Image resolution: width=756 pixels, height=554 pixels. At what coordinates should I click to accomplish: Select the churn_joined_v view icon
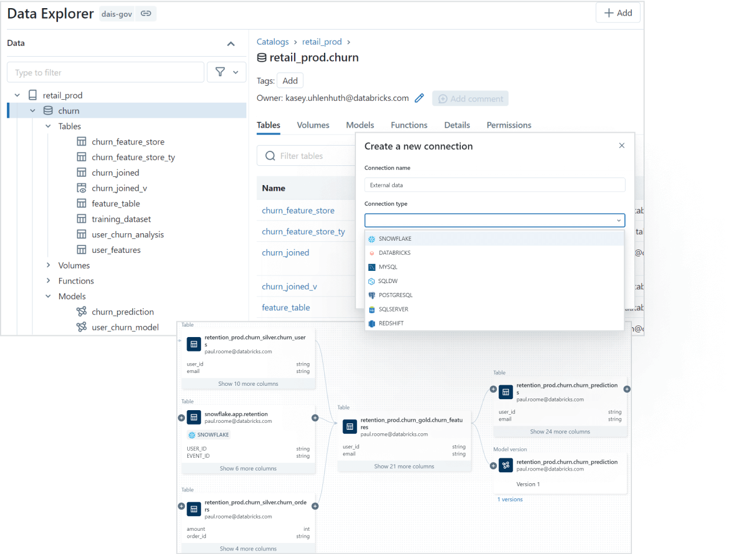pyautogui.click(x=81, y=188)
